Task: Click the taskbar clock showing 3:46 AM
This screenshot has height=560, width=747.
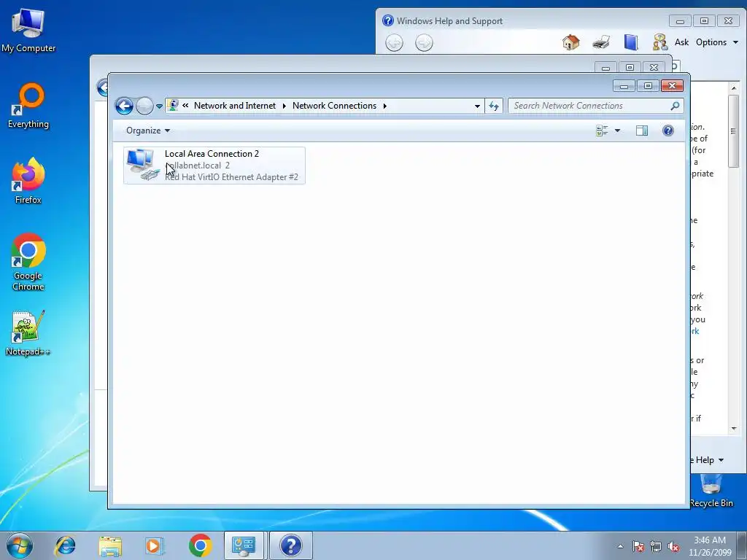Action: (710, 546)
